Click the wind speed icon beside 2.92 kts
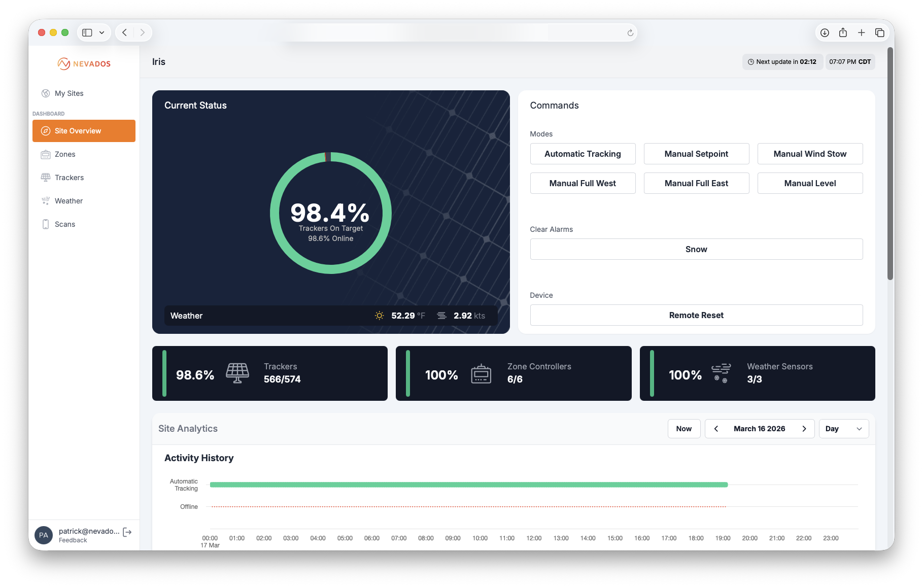Viewport: 923px width, 588px height. (x=441, y=315)
